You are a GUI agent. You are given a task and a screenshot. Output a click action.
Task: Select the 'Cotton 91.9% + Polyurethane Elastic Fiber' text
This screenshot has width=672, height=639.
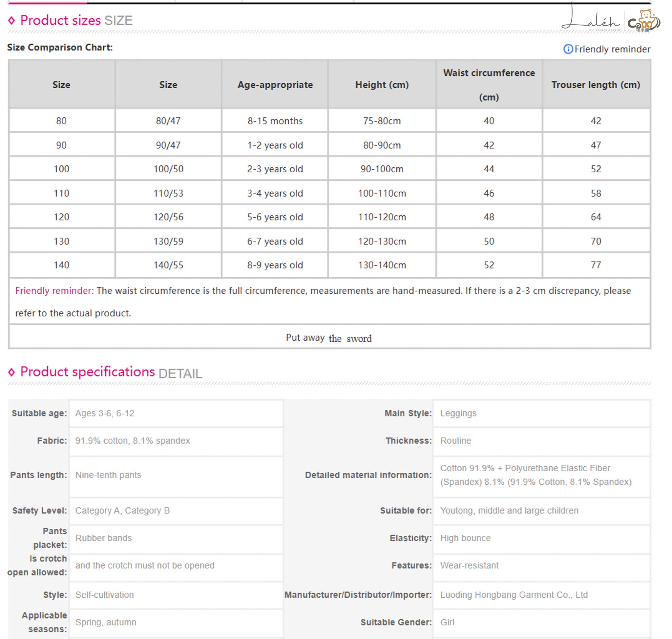(525, 468)
